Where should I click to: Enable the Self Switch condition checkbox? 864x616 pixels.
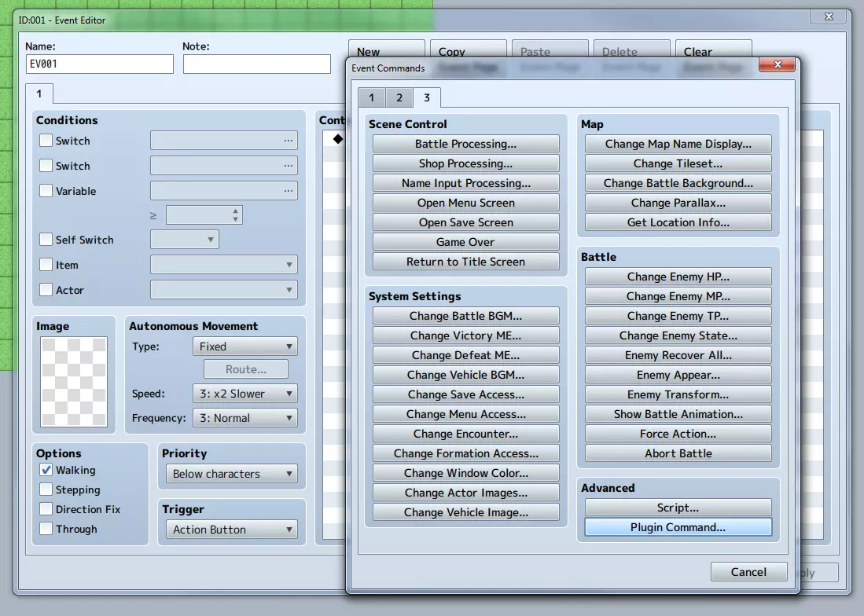point(46,240)
